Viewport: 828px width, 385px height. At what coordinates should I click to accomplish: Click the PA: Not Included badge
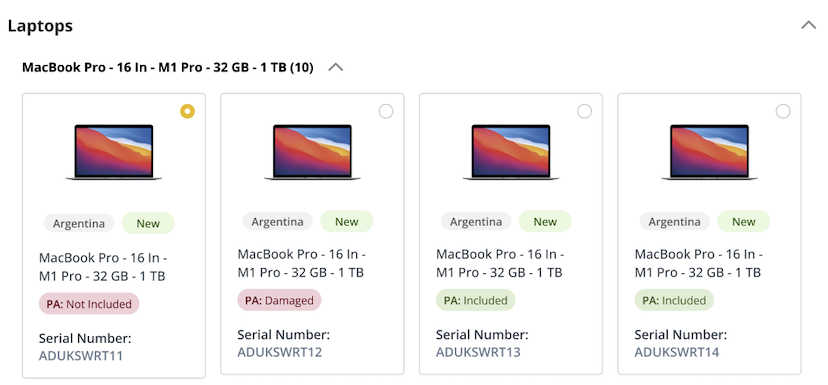(89, 304)
